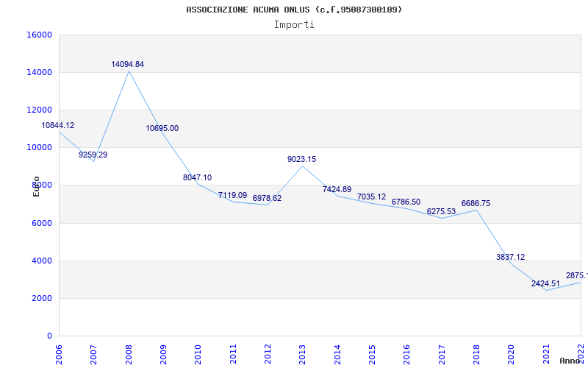Click data label 6978.62
The width and height of the screenshot is (588, 368).
pos(267,198)
